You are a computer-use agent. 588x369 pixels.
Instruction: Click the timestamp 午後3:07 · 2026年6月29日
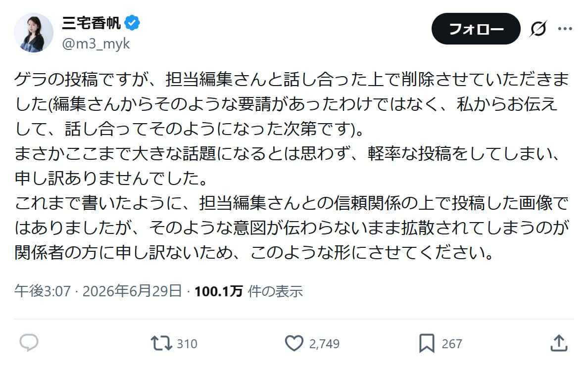point(98,291)
